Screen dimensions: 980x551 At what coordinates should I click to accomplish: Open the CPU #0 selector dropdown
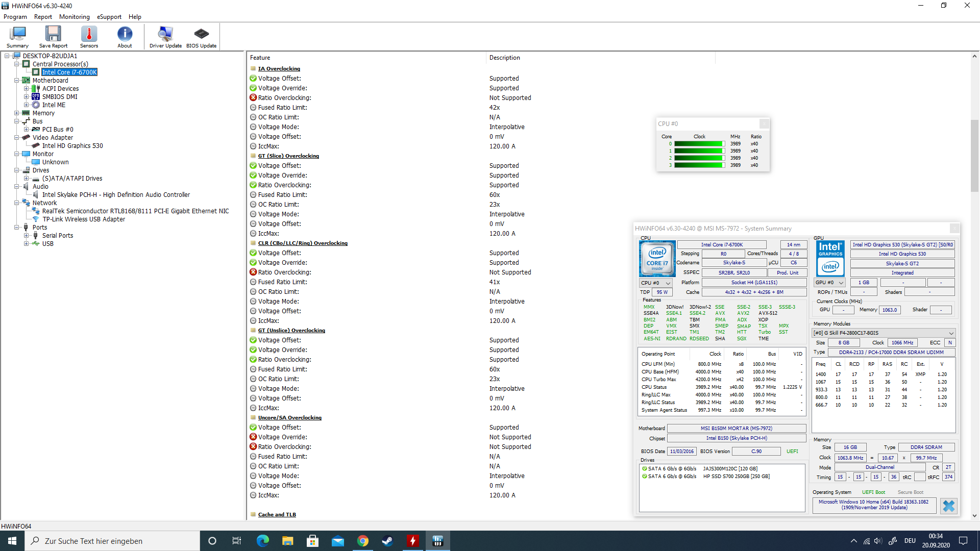tap(669, 283)
